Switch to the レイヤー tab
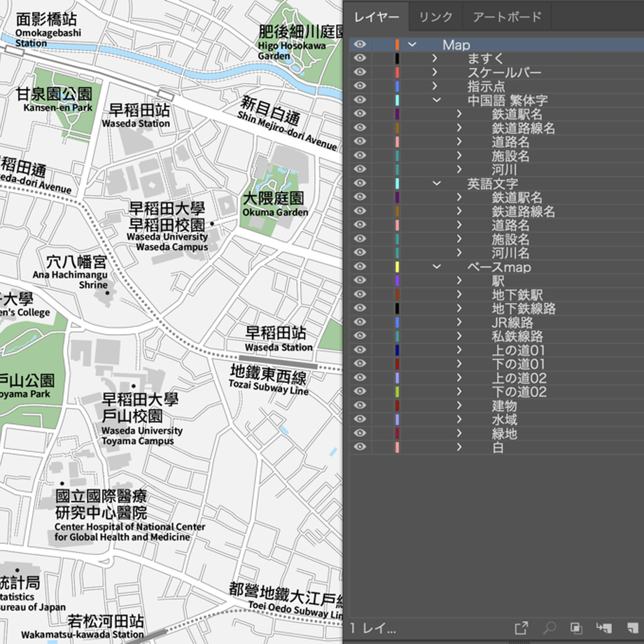The height and width of the screenshot is (644, 644). pos(376,17)
